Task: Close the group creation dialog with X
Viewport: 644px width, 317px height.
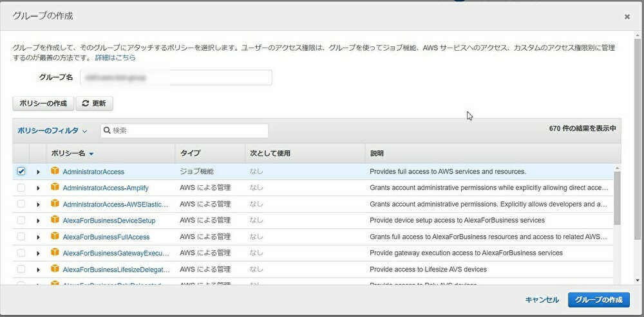Action: pyautogui.click(x=627, y=17)
